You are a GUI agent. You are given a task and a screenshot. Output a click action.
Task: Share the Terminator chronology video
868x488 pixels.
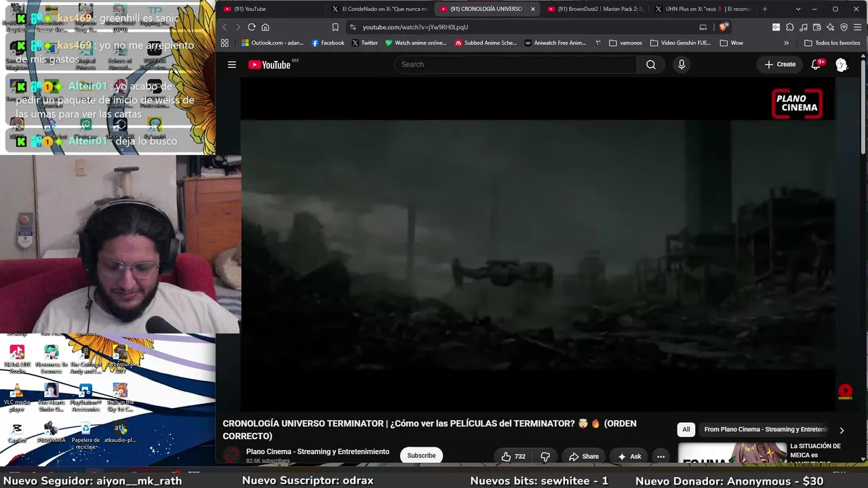583,456
